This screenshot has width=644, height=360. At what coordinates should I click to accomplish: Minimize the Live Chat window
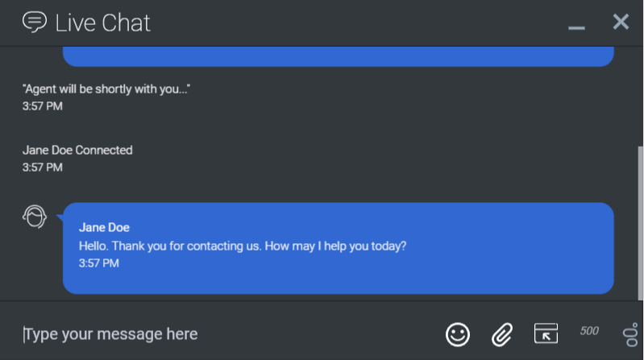[575, 26]
